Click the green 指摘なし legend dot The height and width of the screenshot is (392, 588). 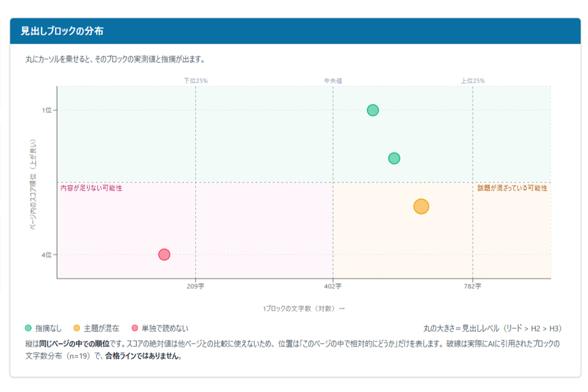pos(28,328)
